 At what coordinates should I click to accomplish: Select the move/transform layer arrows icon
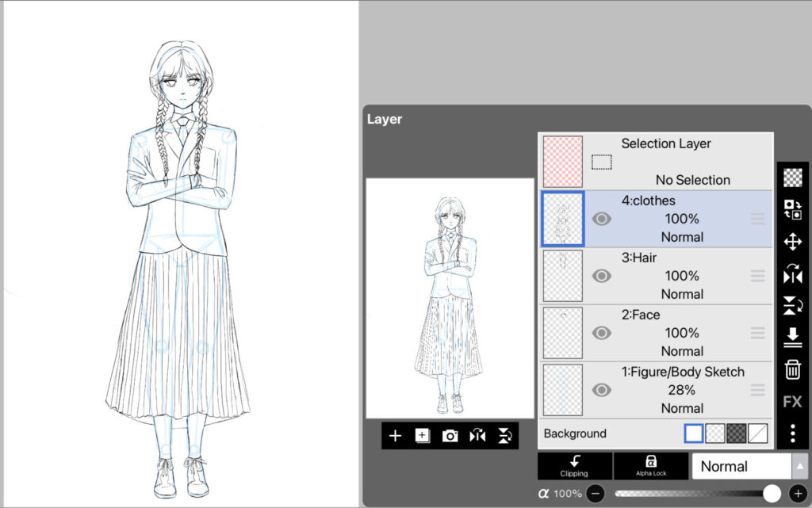click(x=792, y=242)
